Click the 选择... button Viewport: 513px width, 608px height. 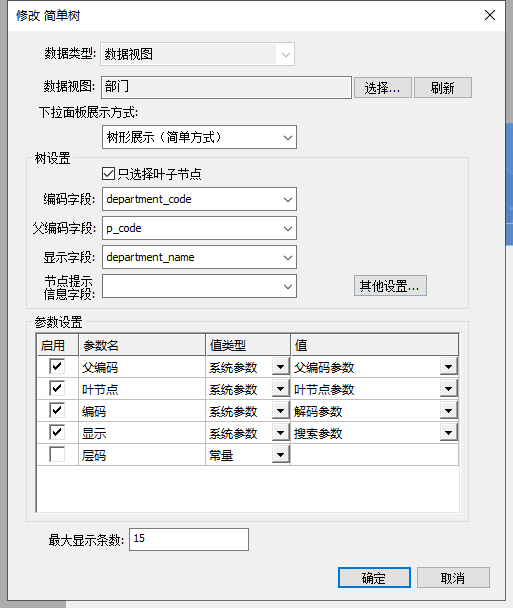383,88
